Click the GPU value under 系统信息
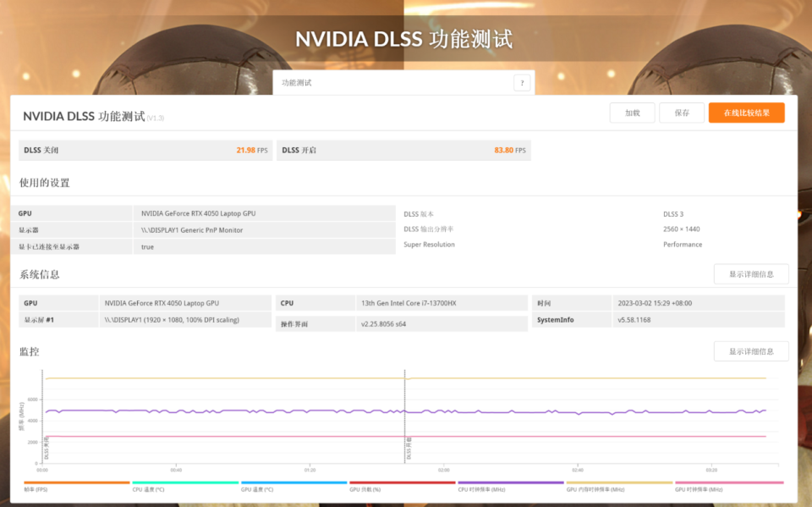Image resolution: width=812 pixels, height=507 pixels. click(x=162, y=303)
